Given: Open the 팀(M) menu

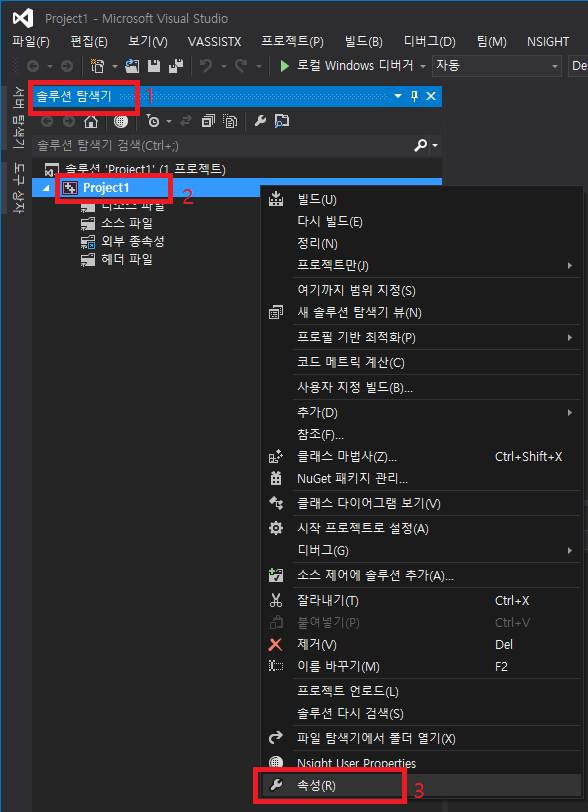Looking at the screenshot, I should tap(492, 41).
